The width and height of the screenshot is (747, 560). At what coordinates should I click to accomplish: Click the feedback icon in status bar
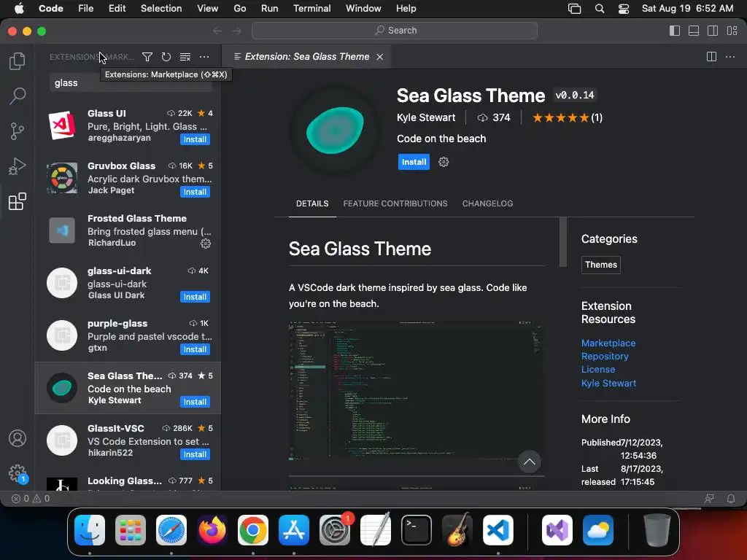coord(709,499)
